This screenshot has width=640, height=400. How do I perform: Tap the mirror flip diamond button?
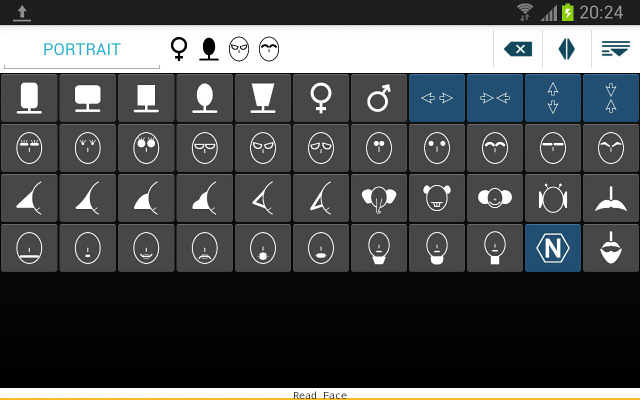[567, 49]
